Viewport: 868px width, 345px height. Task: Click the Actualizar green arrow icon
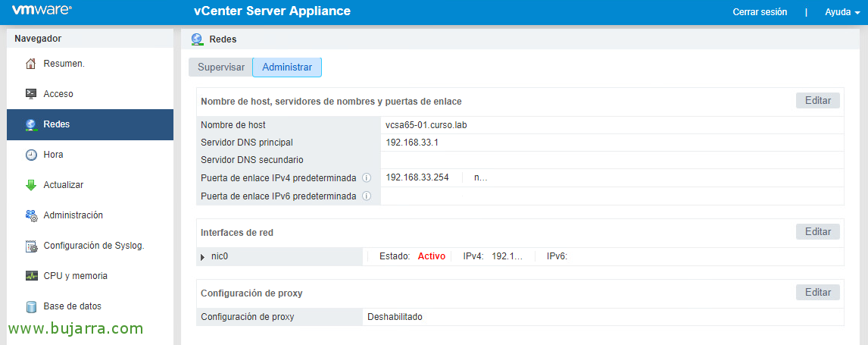click(31, 185)
